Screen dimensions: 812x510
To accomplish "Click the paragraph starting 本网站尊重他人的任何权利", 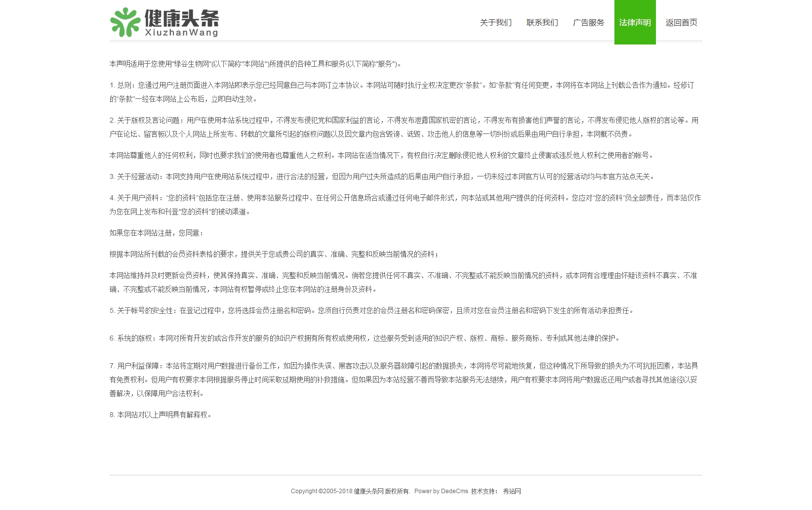I will click(382, 155).
